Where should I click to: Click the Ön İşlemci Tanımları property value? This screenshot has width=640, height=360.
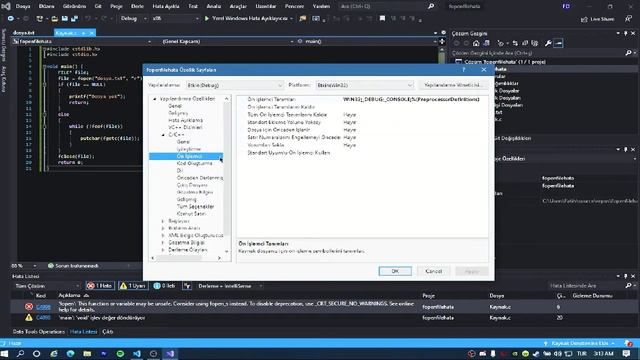tap(411, 99)
